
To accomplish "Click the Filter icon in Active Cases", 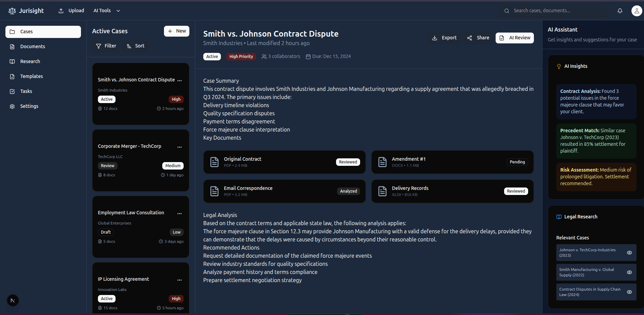I will coord(99,46).
